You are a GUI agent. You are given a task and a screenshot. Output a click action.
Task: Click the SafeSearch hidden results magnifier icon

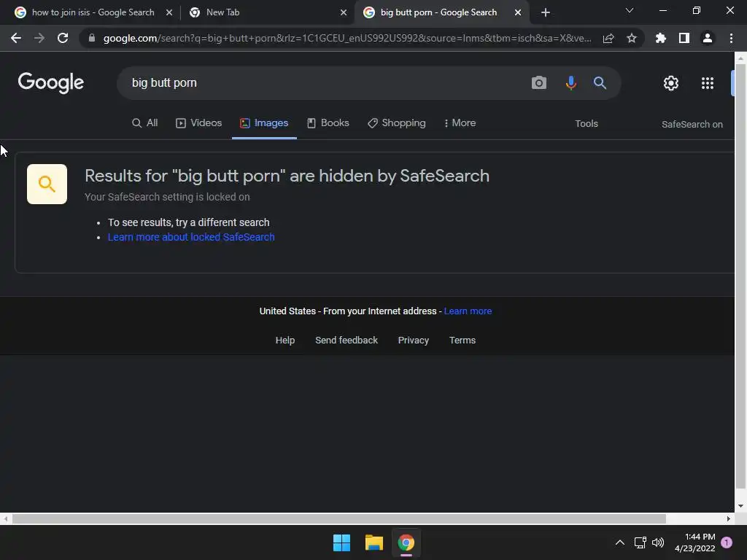pos(47,184)
